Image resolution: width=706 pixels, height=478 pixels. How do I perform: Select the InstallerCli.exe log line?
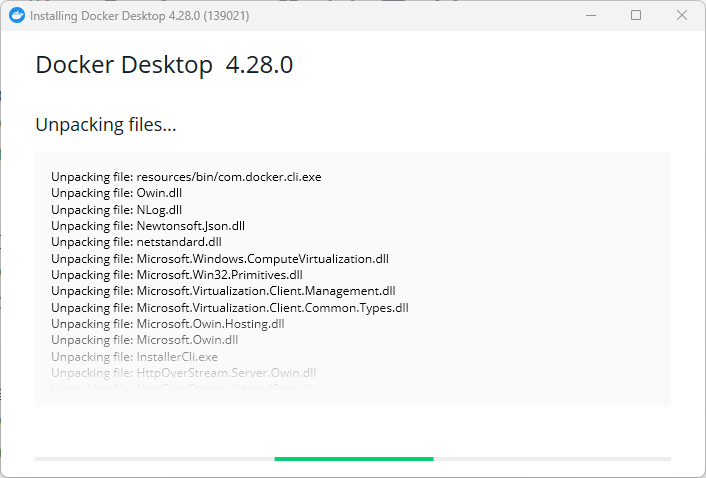click(x=134, y=357)
